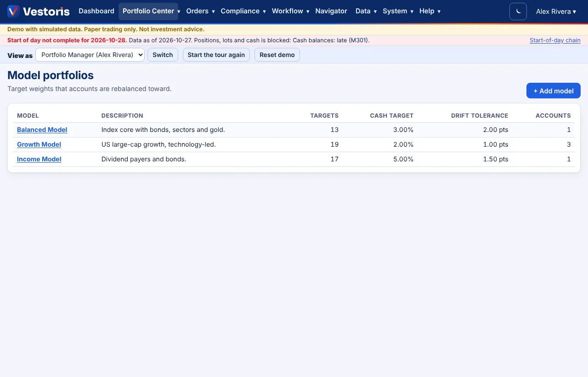Open Dashboard from the top navigation

click(96, 11)
